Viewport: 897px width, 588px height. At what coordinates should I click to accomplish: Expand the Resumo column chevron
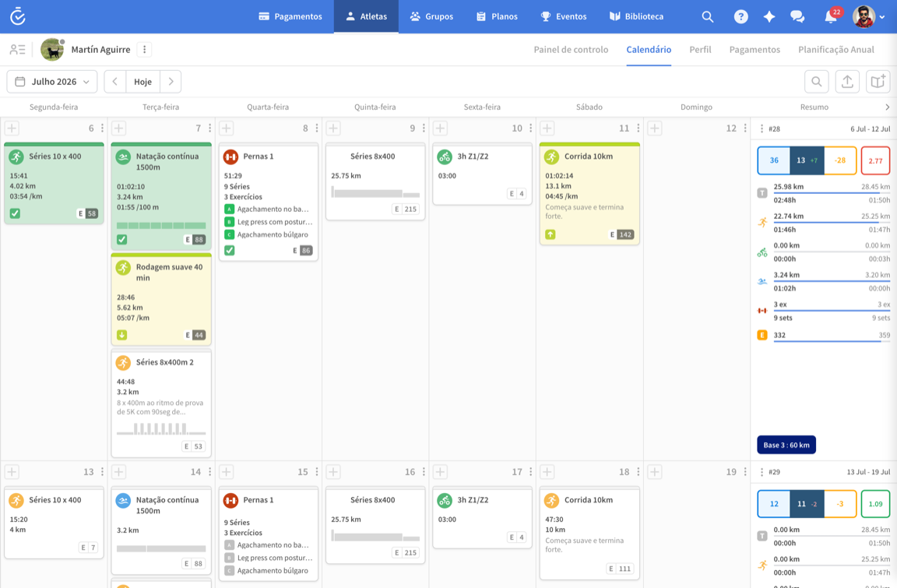[888, 107]
